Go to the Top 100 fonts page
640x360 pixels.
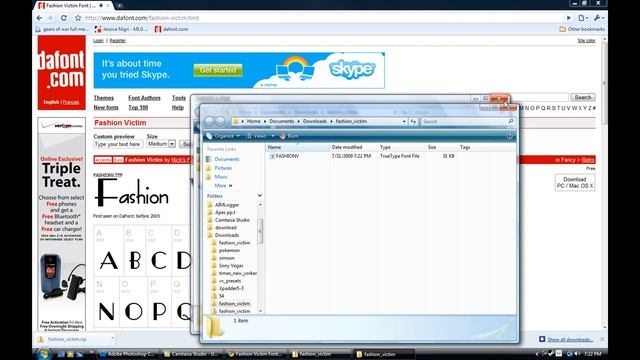138,108
